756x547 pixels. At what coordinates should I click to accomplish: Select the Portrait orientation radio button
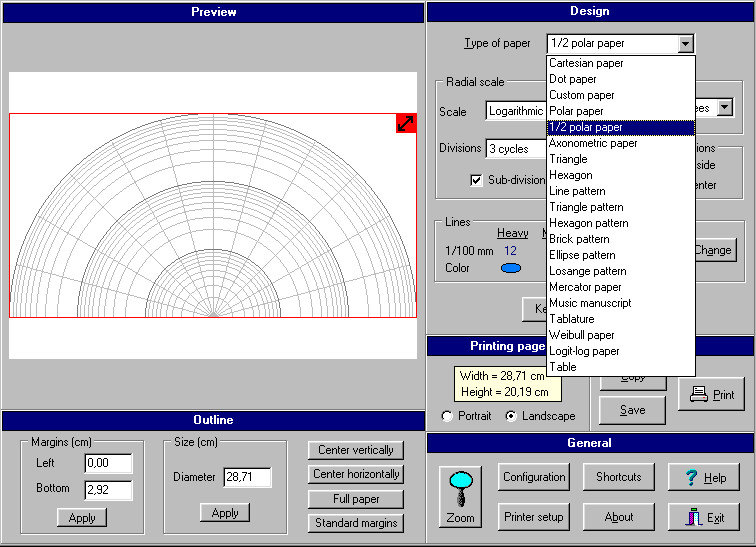(x=447, y=416)
